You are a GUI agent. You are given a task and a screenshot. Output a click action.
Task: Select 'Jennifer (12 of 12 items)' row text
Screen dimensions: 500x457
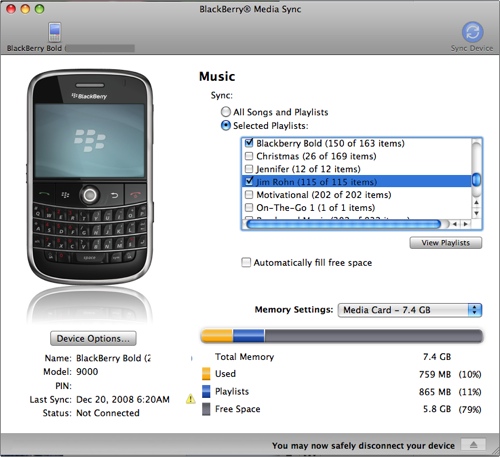tap(308, 169)
